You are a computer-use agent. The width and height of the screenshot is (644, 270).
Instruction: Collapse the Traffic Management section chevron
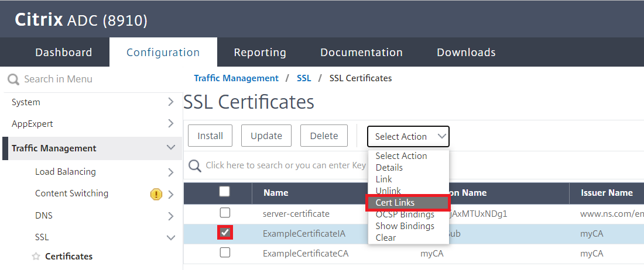[171, 147]
